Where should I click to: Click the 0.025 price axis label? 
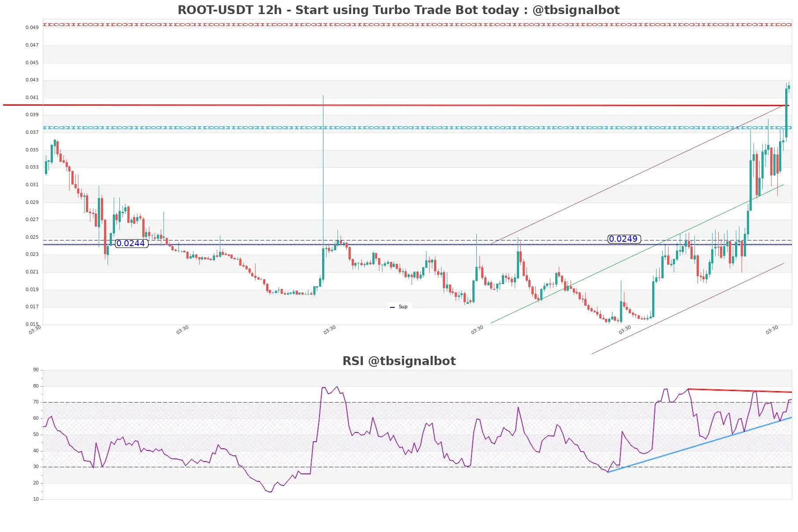point(32,237)
